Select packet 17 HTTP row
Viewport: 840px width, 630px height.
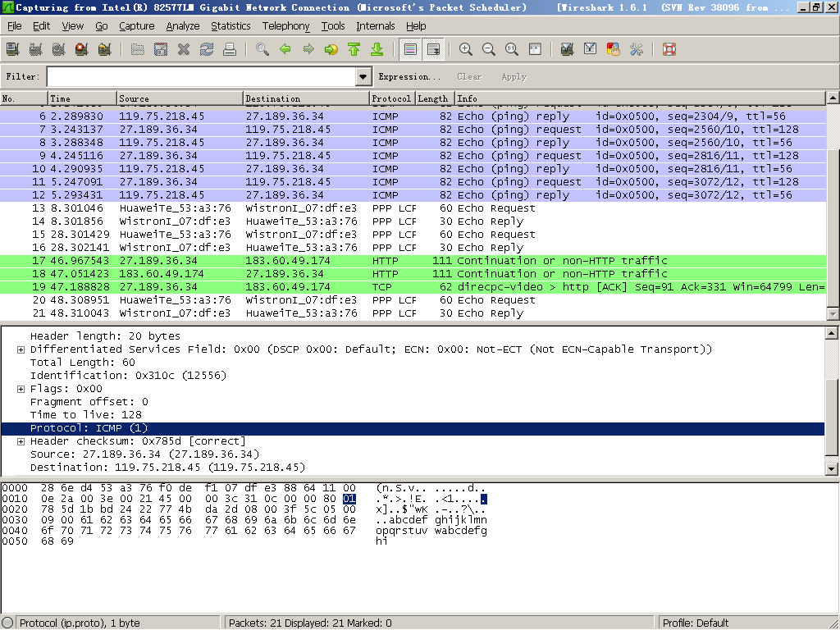(x=410, y=261)
